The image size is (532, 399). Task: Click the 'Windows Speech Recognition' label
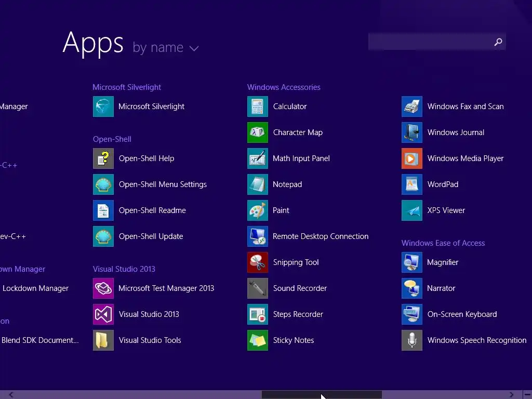tap(477, 340)
